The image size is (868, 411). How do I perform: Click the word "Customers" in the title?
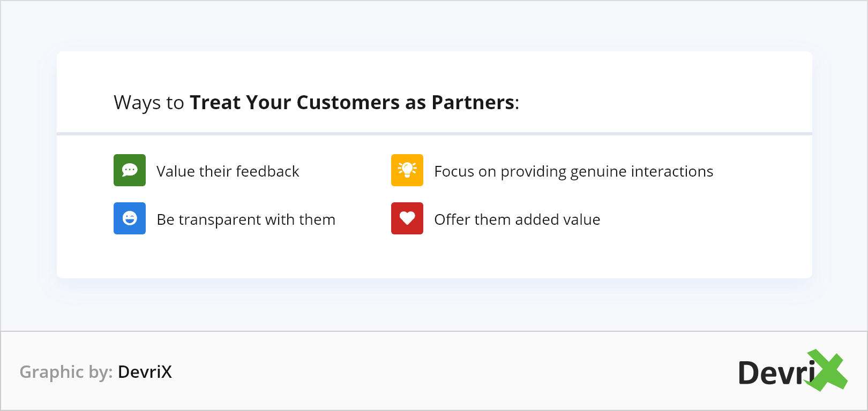[348, 102]
